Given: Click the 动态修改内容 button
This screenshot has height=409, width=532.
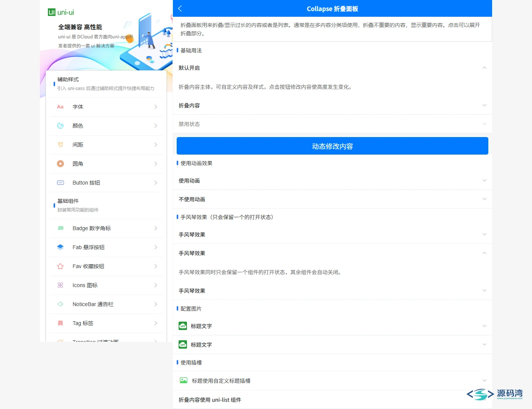Looking at the screenshot, I should 332,146.
